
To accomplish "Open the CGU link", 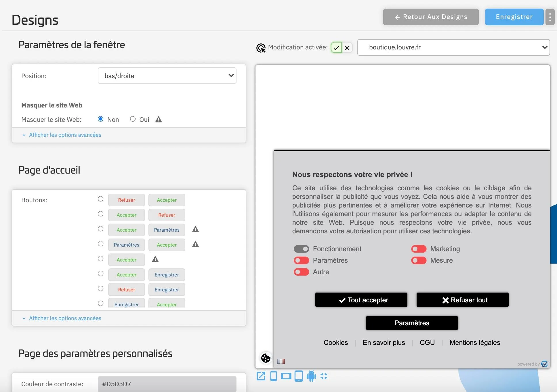I will [x=427, y=343].
